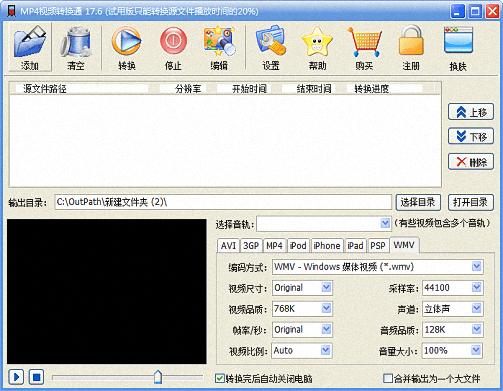
Task: Open the 音量大小 100% volume dropdown
Action: click(x=452, y=351)
